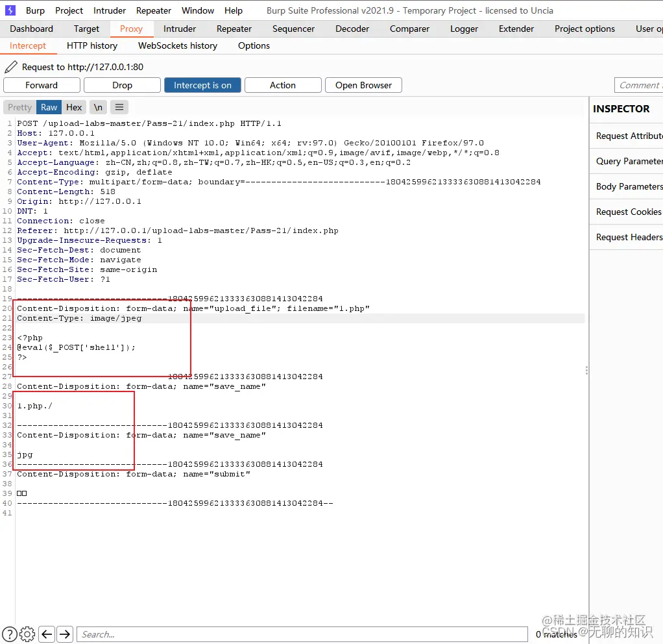Open HTTP history sub-tab

pyautogui.click(x=92, y=45)
